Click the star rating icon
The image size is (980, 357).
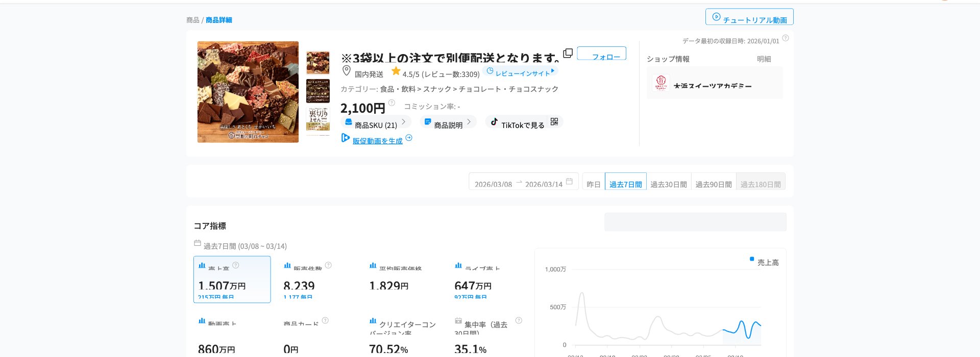(396, 71)
